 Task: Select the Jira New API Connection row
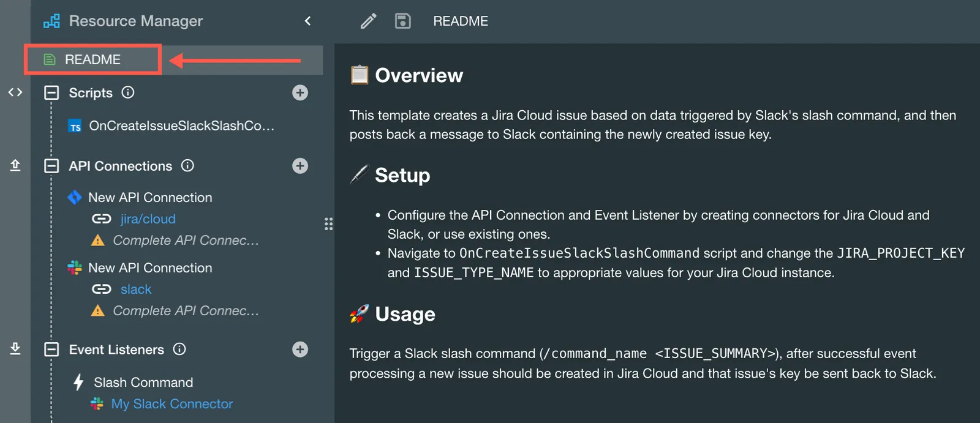tap(150, 197)
